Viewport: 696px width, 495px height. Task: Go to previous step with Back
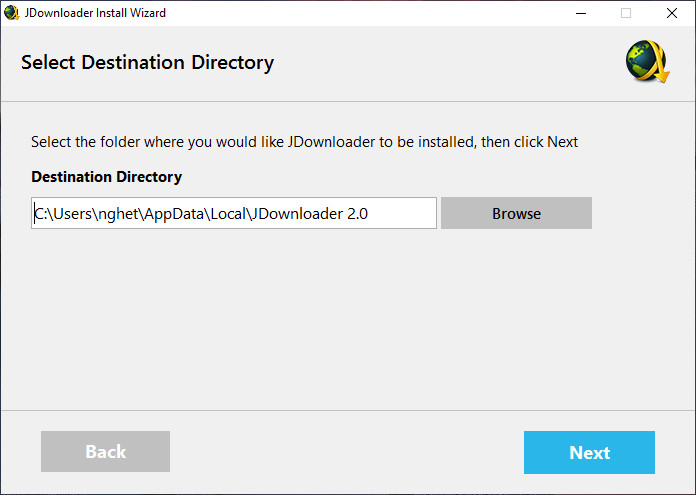click(105, 452)
